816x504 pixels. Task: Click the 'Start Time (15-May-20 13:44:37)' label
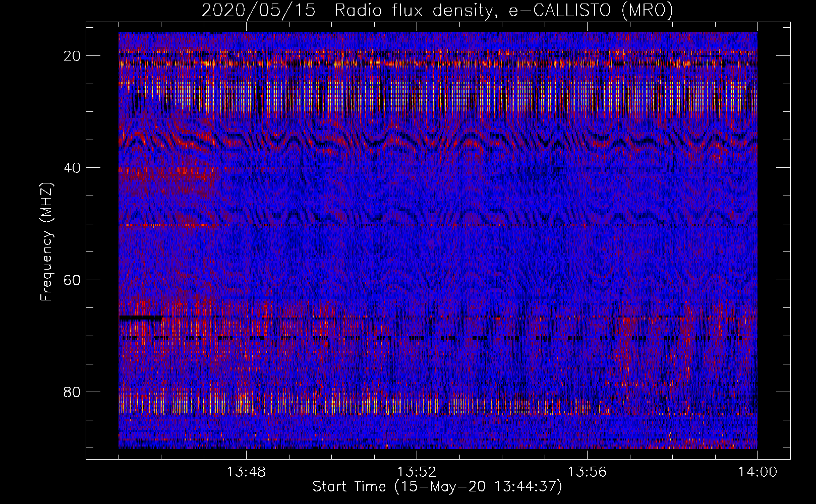pos(437,487)
